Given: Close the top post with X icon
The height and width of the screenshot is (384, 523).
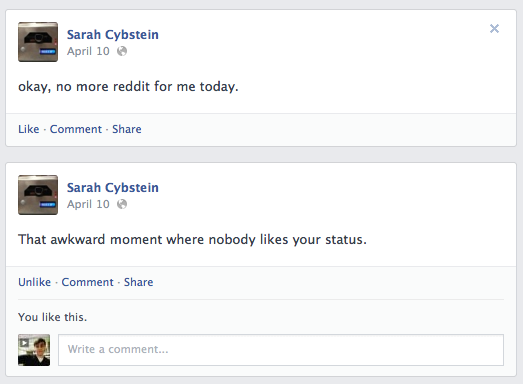Looking at the screenshot, I should click(494, 29).
